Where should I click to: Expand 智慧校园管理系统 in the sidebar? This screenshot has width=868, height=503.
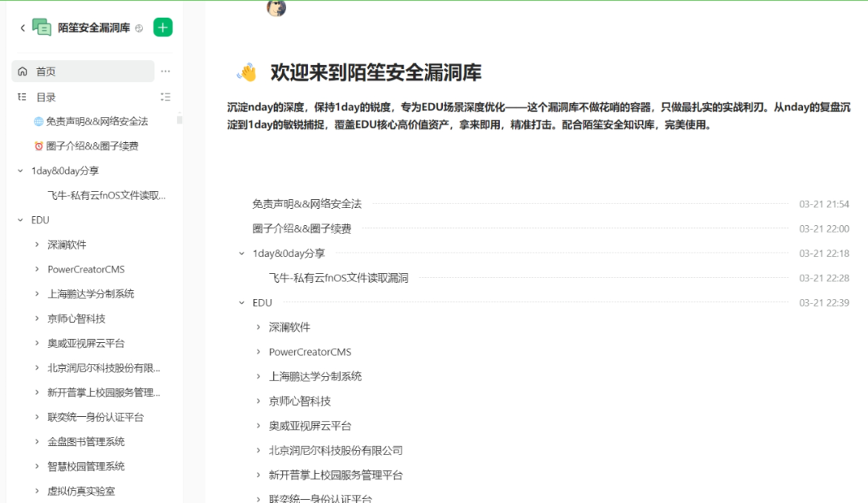[x=37, y=466]
